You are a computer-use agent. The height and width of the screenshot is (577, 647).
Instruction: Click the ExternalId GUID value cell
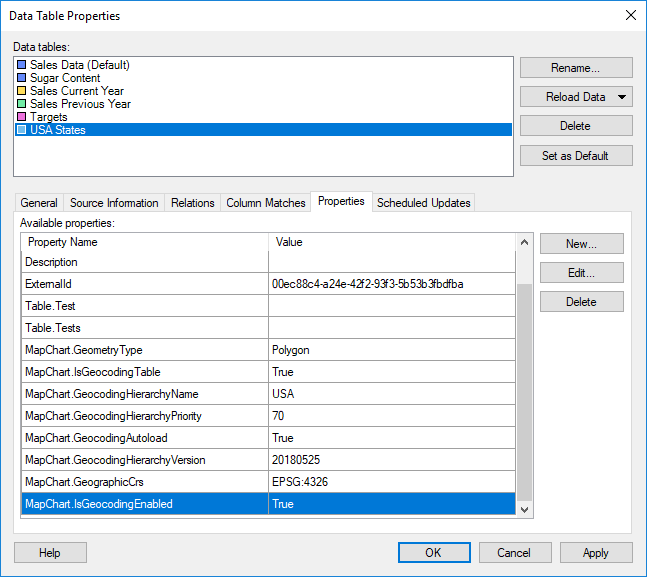392,284
